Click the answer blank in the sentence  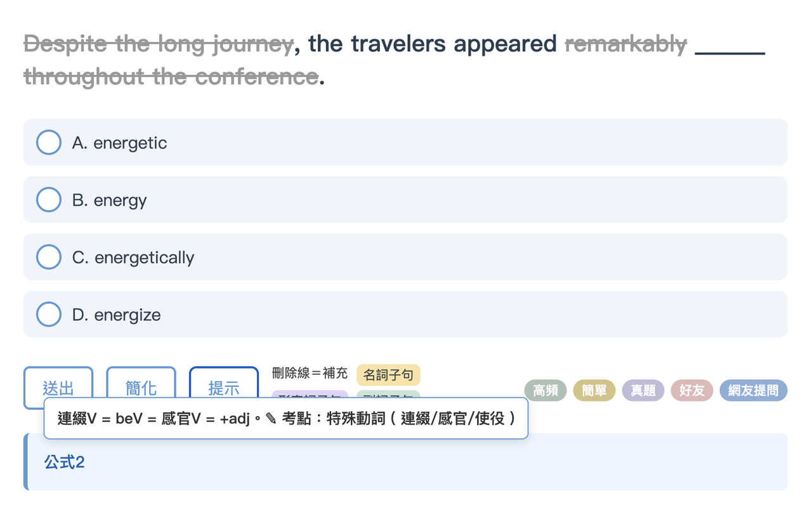tap(730, 44)
